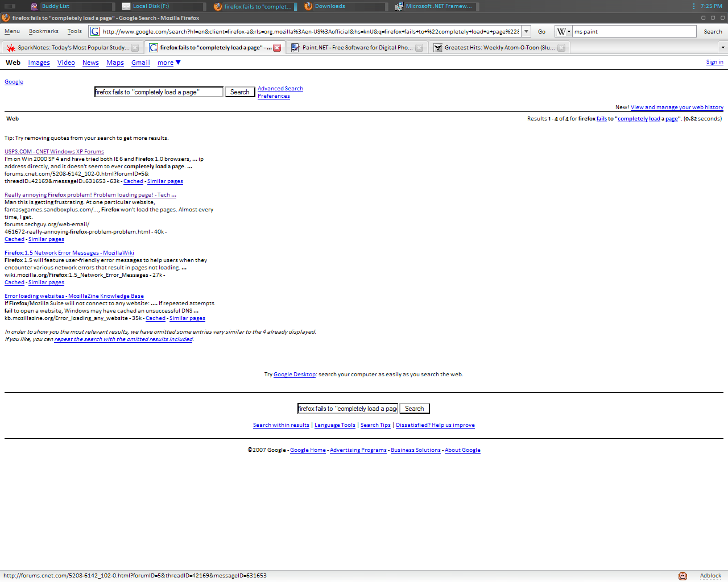Open the Wikipedia search engine selector

564,31
